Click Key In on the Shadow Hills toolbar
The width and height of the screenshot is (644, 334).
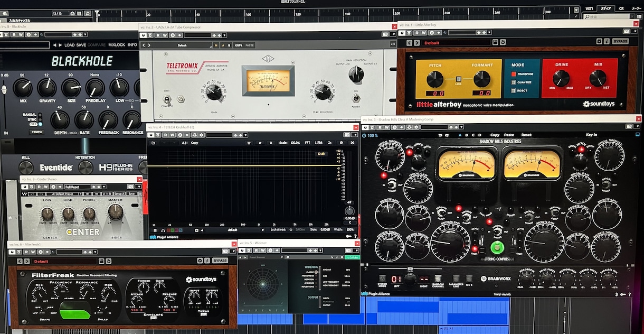[592, 135]
